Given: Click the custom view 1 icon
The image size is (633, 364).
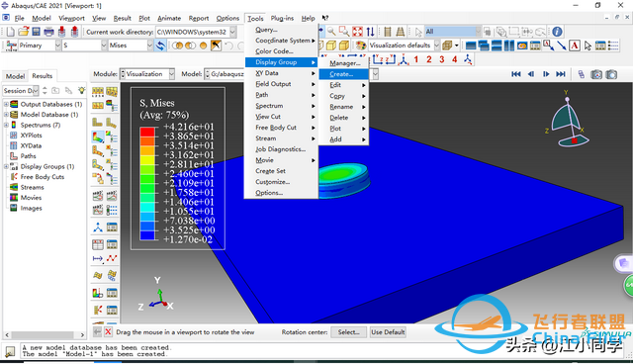Looking at the screenshot, I should click(x=416, y=59).
